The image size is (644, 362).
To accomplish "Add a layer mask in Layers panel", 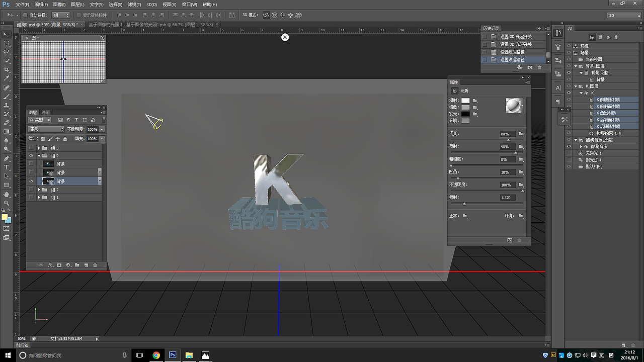I will click(x=59, y=264).
